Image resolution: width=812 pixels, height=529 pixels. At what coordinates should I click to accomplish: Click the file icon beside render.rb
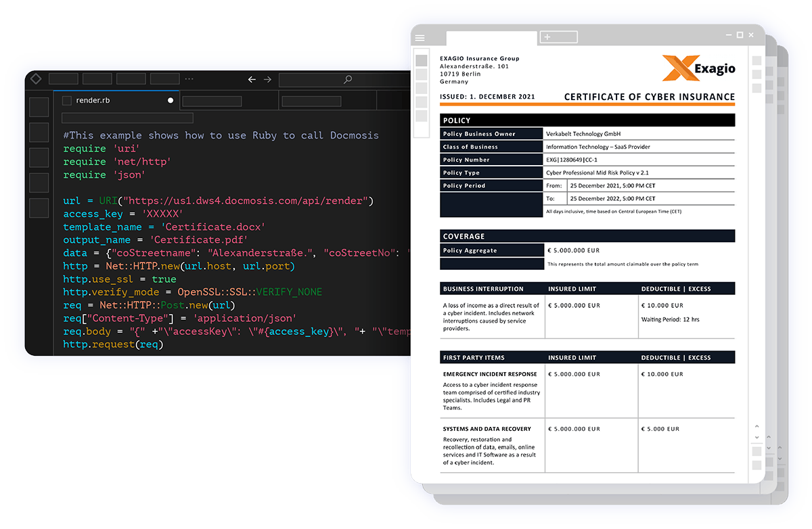pyautogui.click(x=66, y=100)
